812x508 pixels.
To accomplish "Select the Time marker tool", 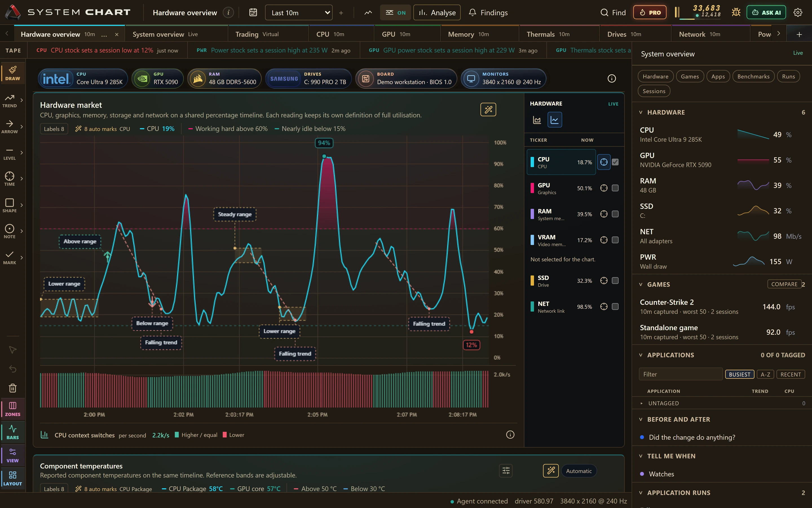I will pos(10,179).
